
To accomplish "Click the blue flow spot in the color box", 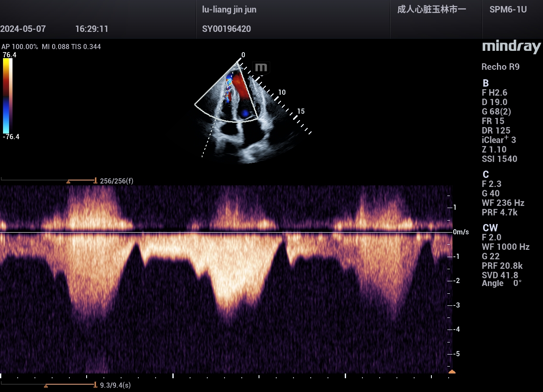I will pos(245,113).
